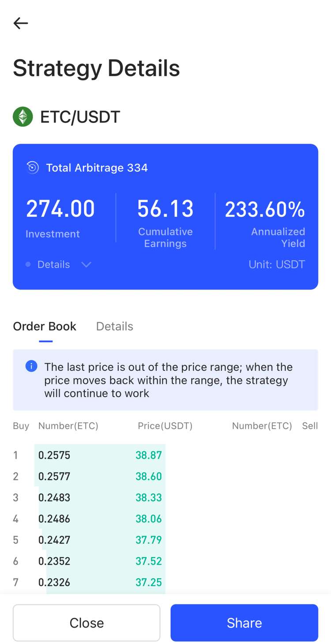Screen dimensions: 331x644
Task: Select buy order row at 38.87
Action: click(100, 455)
